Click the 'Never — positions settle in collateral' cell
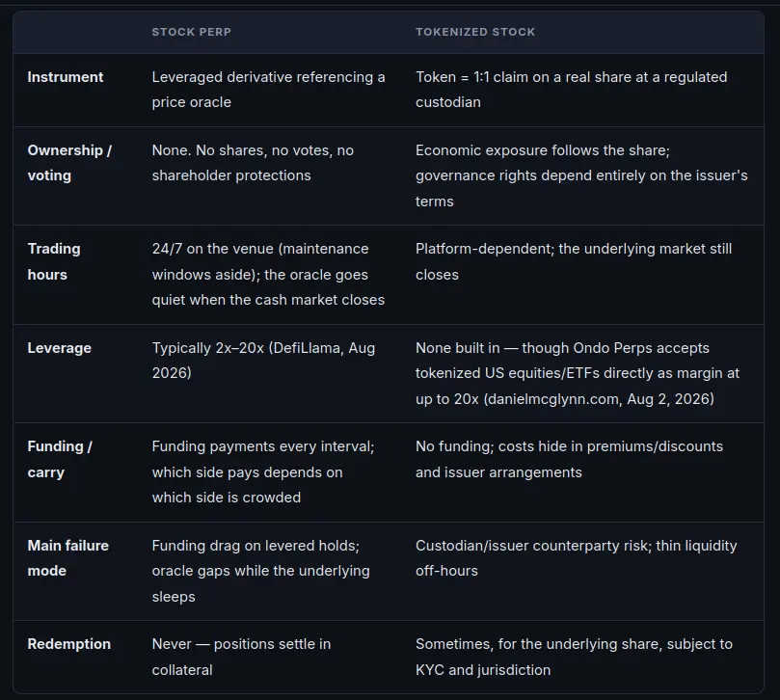This screenshot has width=780, height=700. (241, 657)
